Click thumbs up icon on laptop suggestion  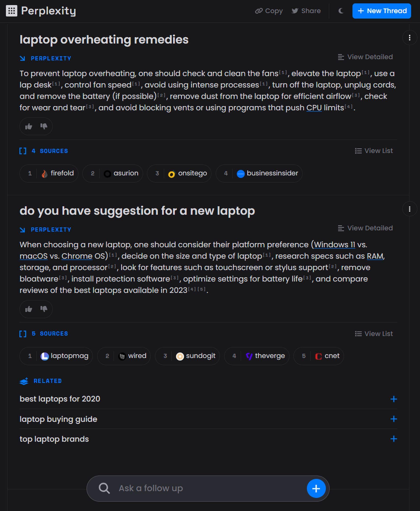tap(28, 309)
